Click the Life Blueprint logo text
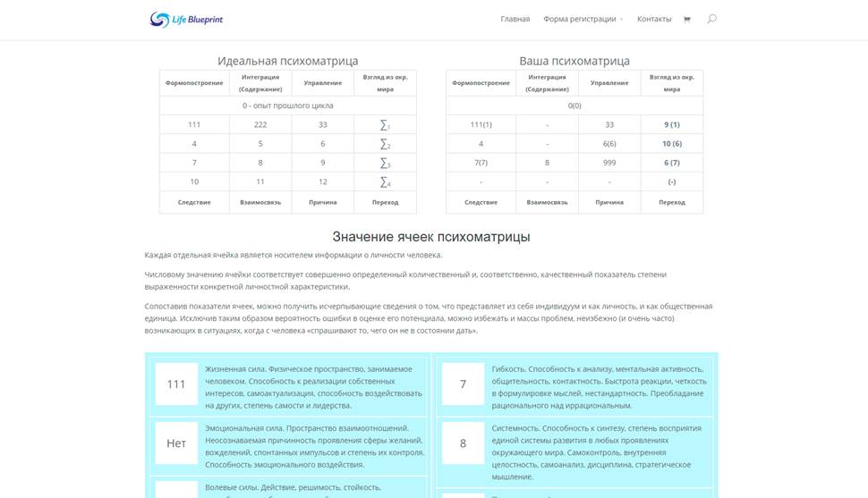The height and width of the screenshot is (498, 868). click(197, 20)
